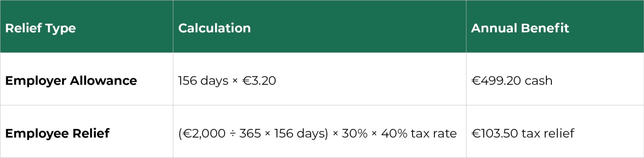Click the word "cash" in Annual Benefit

[x=538, y=81]
